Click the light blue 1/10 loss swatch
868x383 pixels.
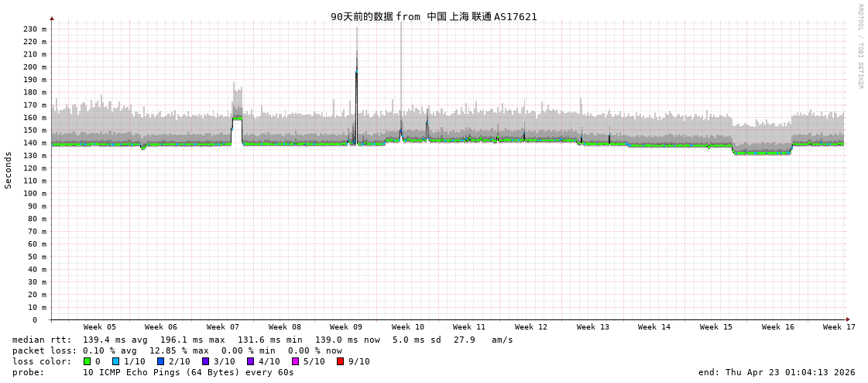pyautogui.click(x=115, y=361)
